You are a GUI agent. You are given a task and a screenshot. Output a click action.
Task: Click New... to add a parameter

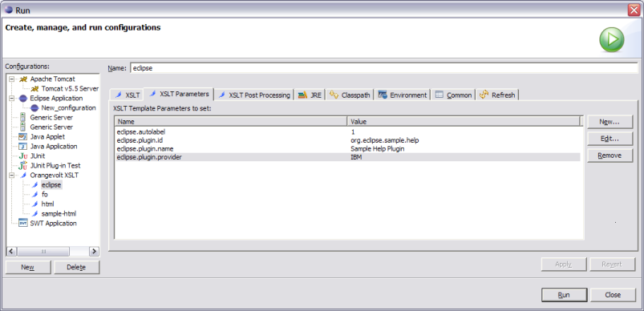pyautogui.click(x=610, y=122)
